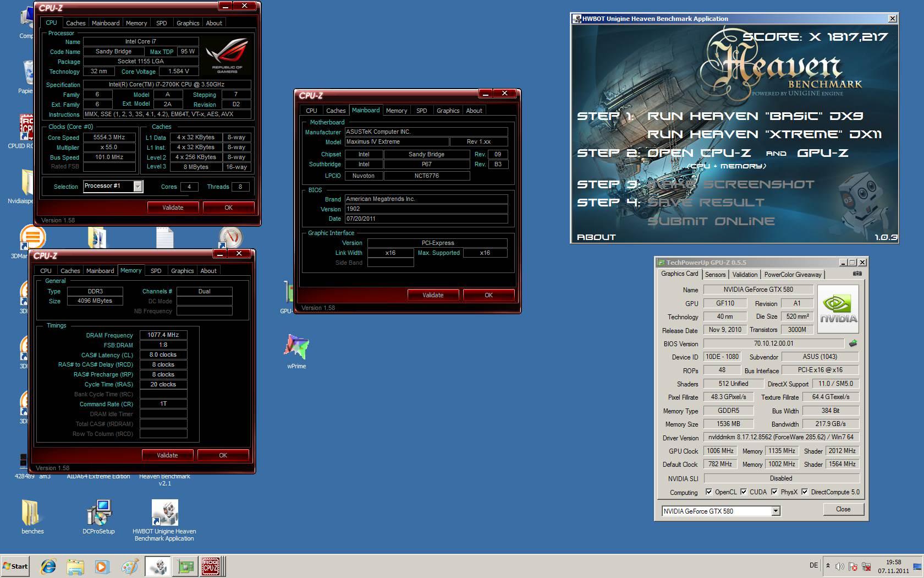Image resolution: width=924 pixels, height=578 pixels.
Task: Click the Start button
Action: [x=15, y=566]
